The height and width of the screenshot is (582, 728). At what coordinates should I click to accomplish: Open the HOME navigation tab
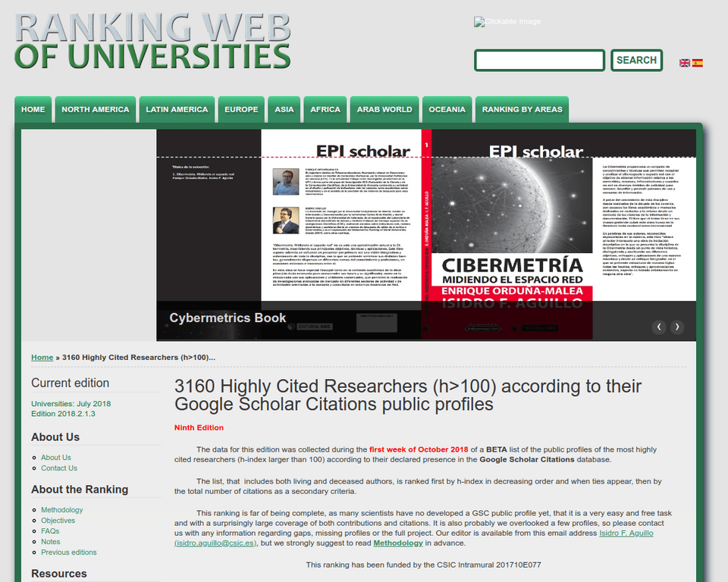point(33,110)
